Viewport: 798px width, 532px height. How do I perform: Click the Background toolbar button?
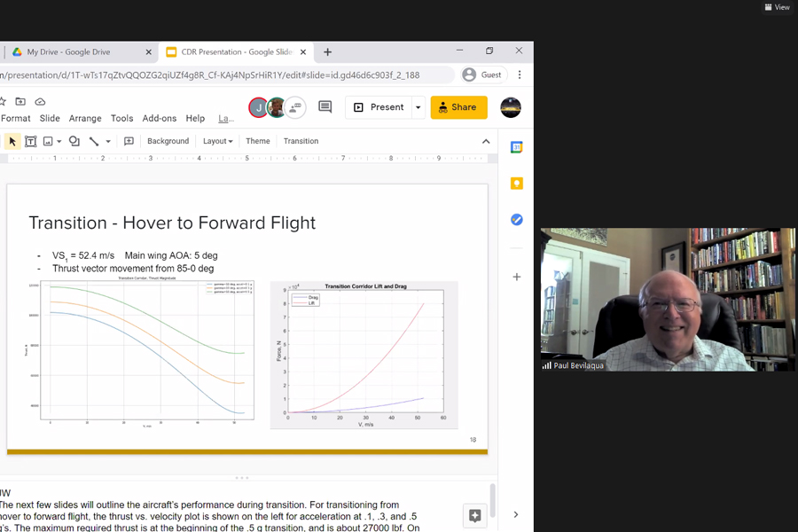[x=168, y=141]
